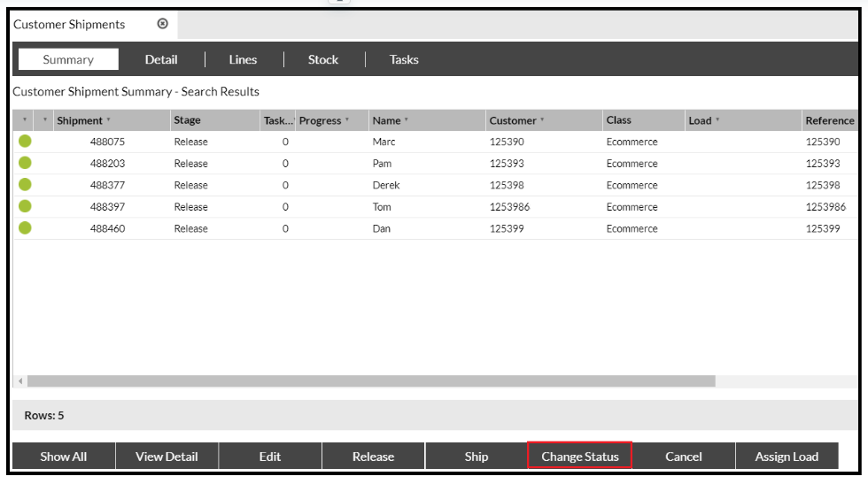Click green status dot for shipment 488460
Viewport: 868px width, 484px height.
pyautogui.click(x=25, y=227)
